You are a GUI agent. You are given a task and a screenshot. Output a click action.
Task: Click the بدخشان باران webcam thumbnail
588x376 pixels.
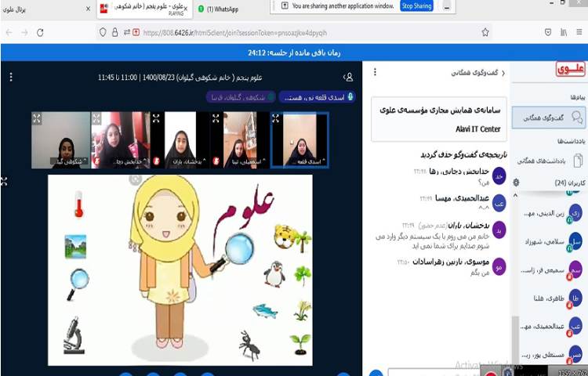pyautogui.click(x=180, y=140)
